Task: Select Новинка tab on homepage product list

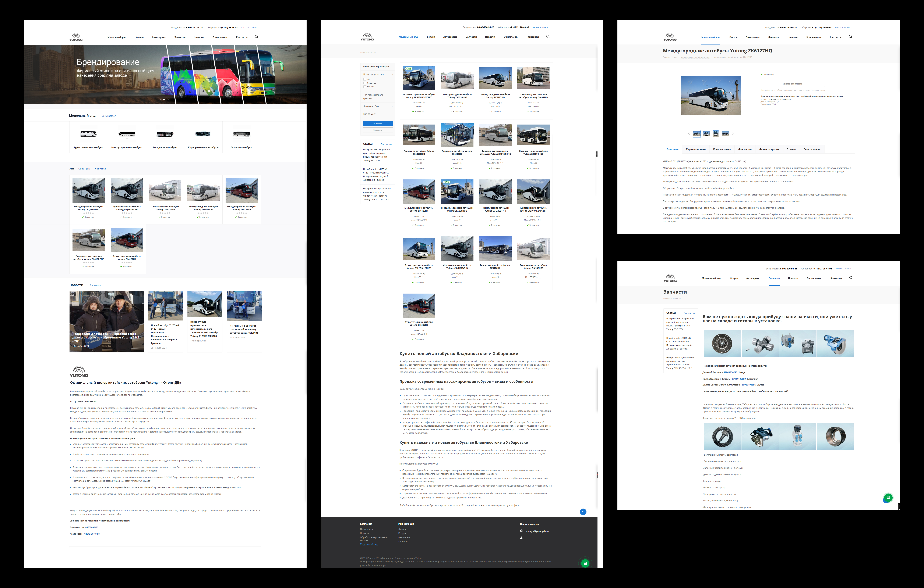Action: pos(100,168)
